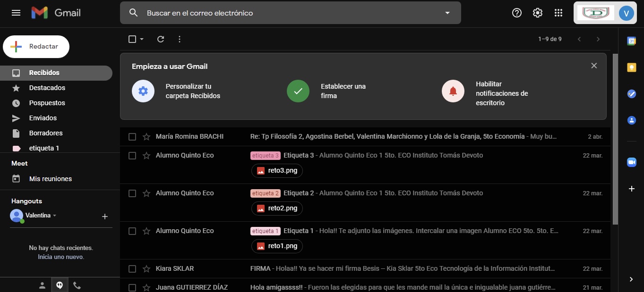Open the Google apps grid
644x292 pixels.
click(558, 13)
